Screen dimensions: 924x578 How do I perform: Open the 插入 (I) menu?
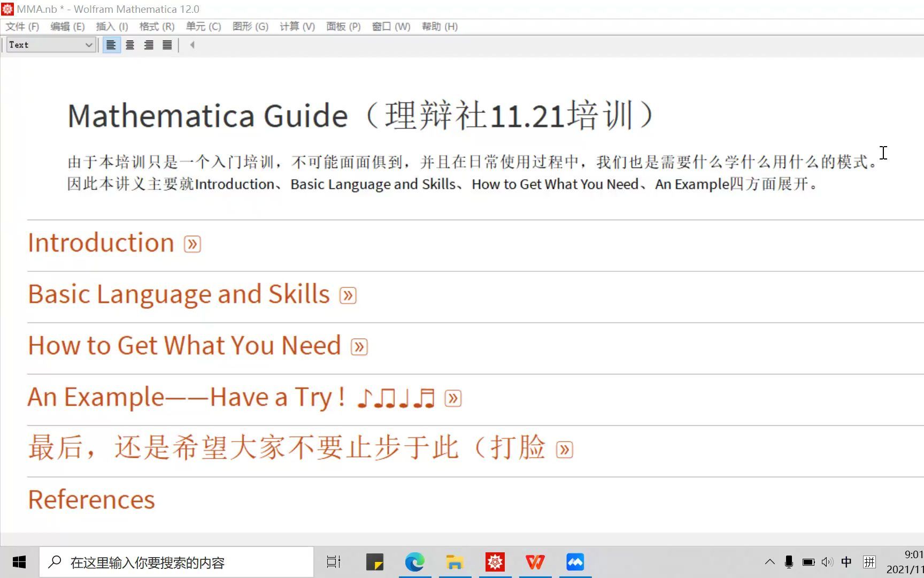point(112,27)
